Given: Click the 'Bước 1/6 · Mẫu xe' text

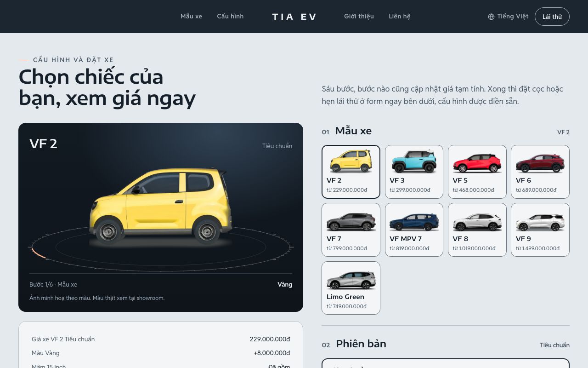Looking at the screenshot, I should tap(53, 284).
